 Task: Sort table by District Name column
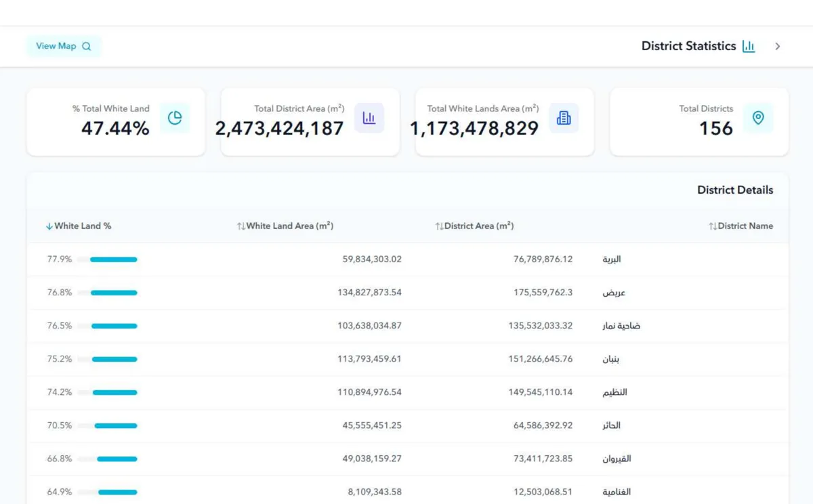pos(741,226)
